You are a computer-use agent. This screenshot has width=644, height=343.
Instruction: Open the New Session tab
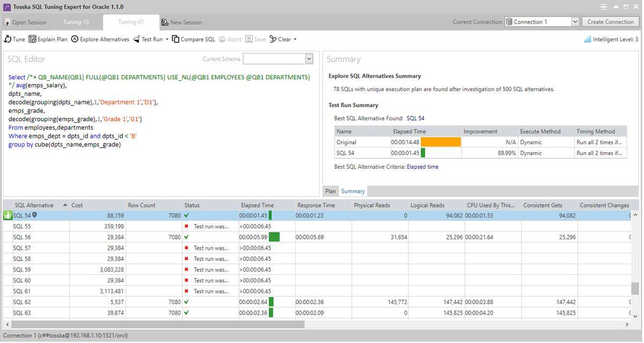tap(181, 23)
